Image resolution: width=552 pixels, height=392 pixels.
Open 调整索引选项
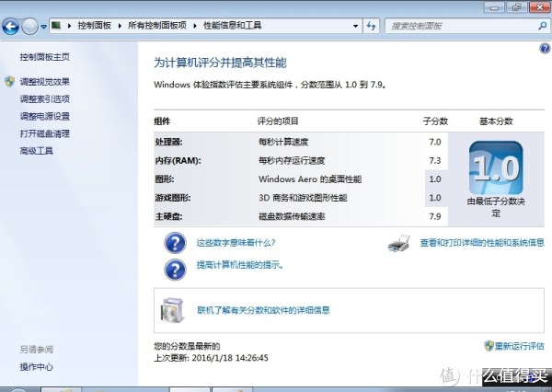tap(45, 99)
